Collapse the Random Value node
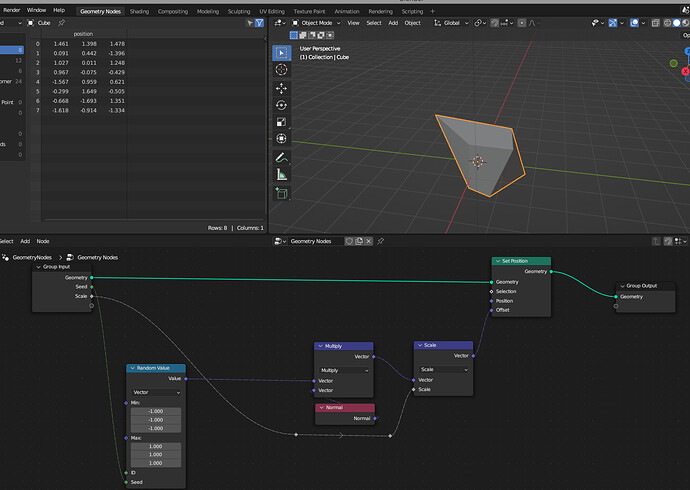The image size is (690, 490). (132, 368)
